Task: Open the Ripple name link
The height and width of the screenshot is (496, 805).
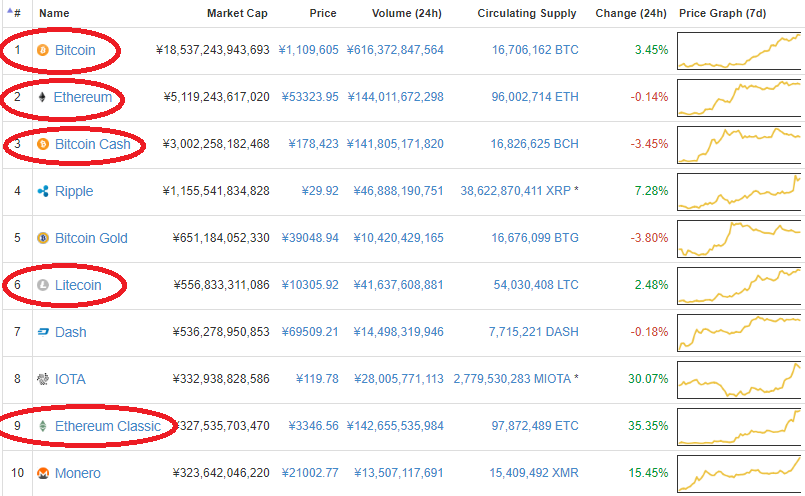Action: click(74, 192)
